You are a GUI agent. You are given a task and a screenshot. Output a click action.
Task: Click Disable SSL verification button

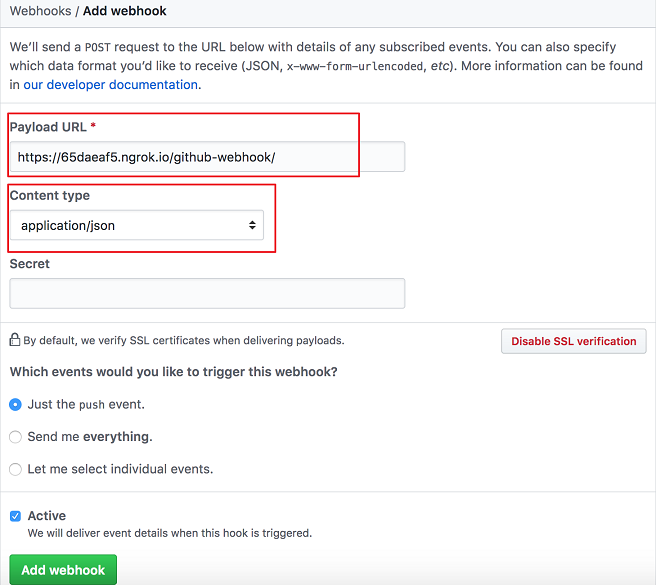573,341
